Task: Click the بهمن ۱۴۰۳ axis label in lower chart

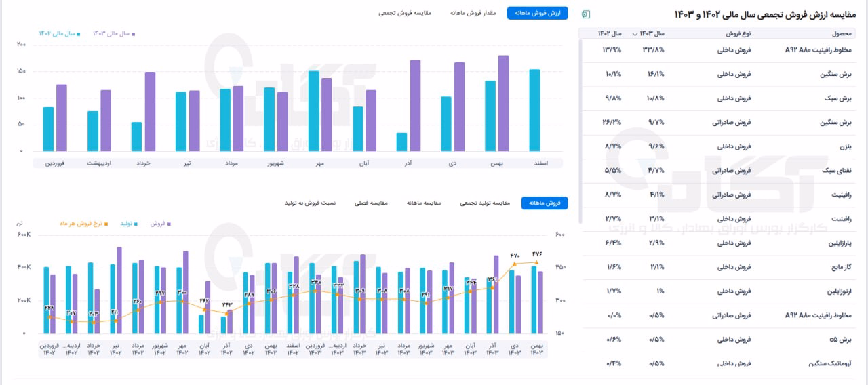Action: pos(536,349)
